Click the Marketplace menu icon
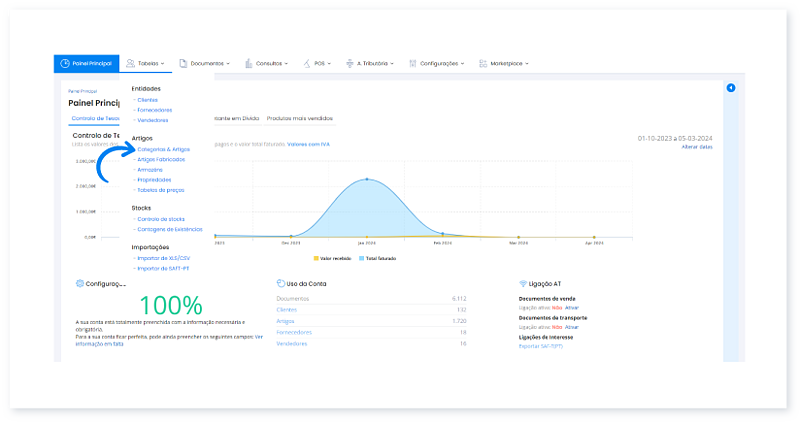 483,63
